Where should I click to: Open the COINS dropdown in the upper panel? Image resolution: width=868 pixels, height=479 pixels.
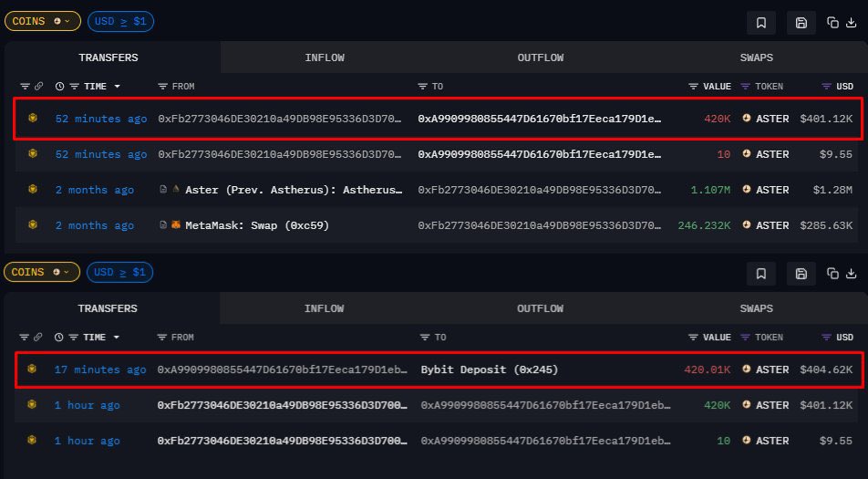(42, 21)
